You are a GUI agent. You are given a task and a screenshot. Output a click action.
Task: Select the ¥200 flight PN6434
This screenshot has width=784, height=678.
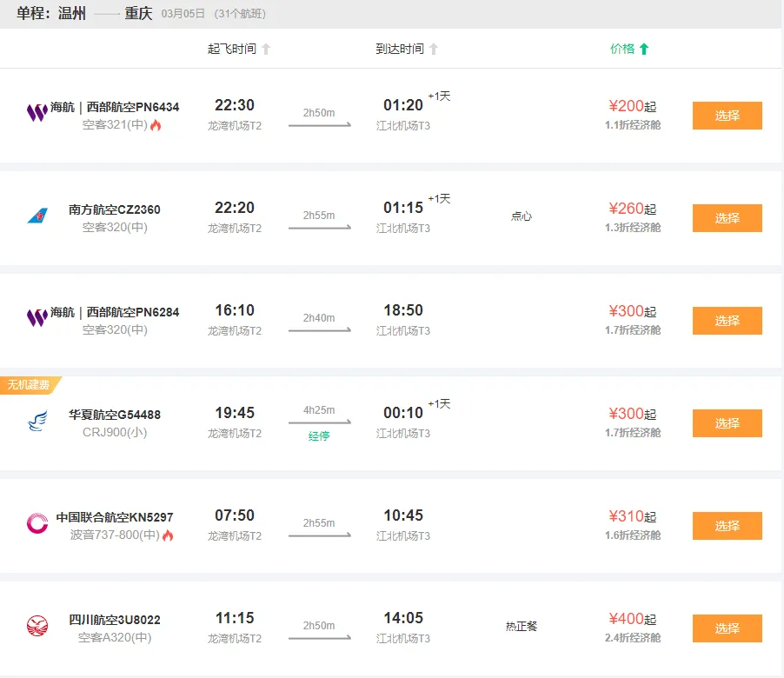(727, 116)
